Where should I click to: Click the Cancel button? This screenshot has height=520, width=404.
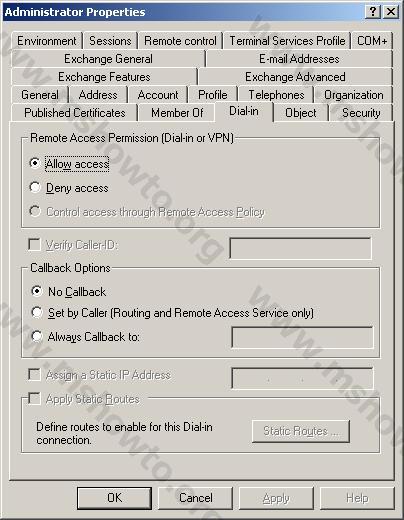pos(196,498)
